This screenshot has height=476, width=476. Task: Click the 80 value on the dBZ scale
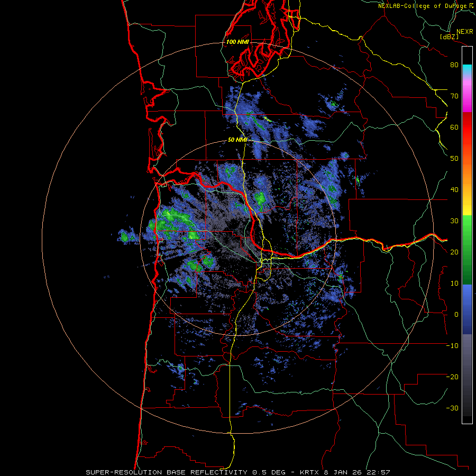[x=454, y=65]
